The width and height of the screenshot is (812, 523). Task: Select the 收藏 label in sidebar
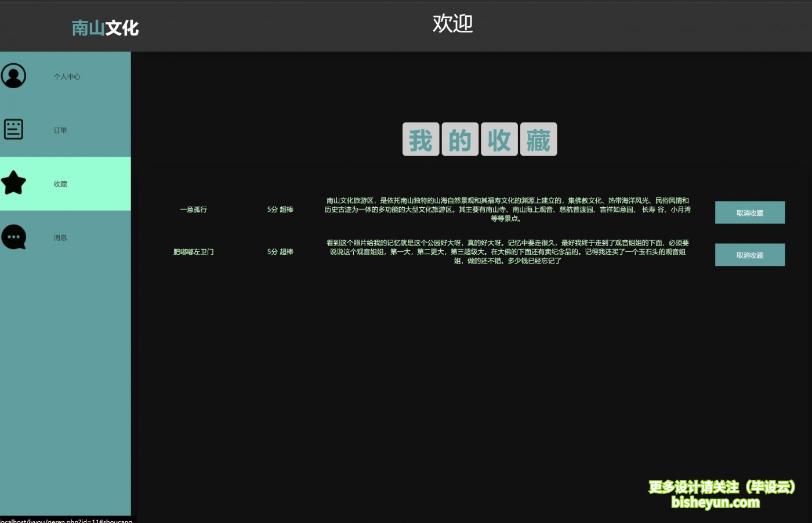(60, 184)
